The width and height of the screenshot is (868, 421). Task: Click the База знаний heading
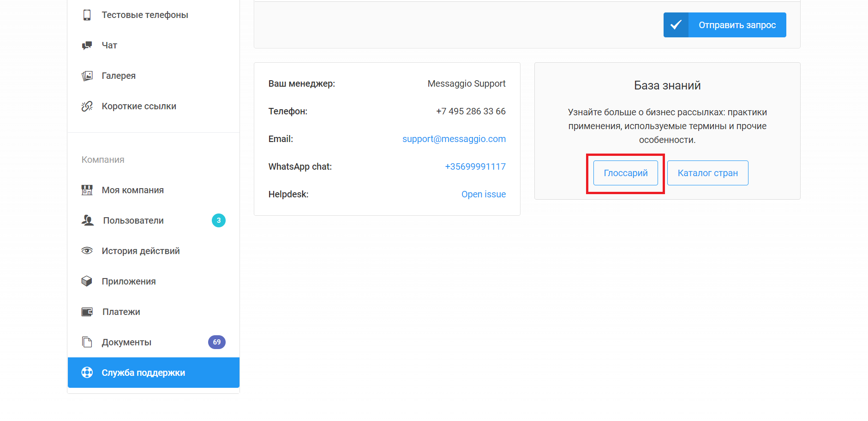coord(667,85)
